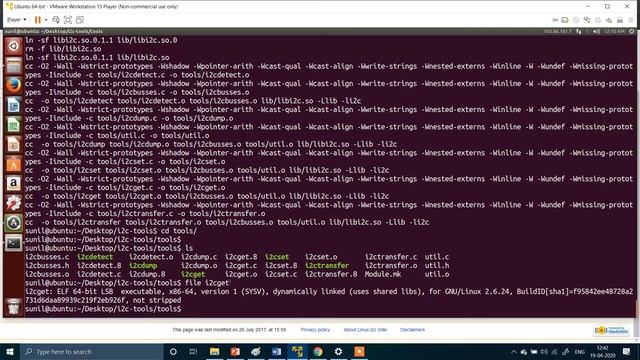Click util.h filename in listing
Screen dimensions: 640x360
click(x=437, y=265)
